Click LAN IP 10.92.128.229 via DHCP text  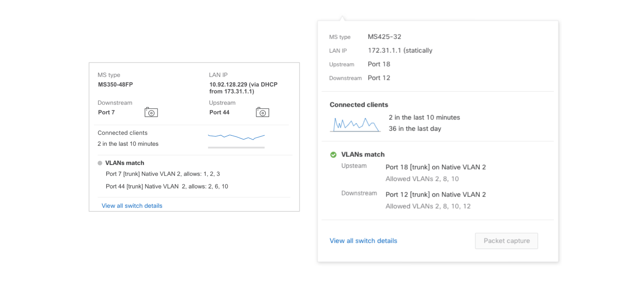point(243,88)
